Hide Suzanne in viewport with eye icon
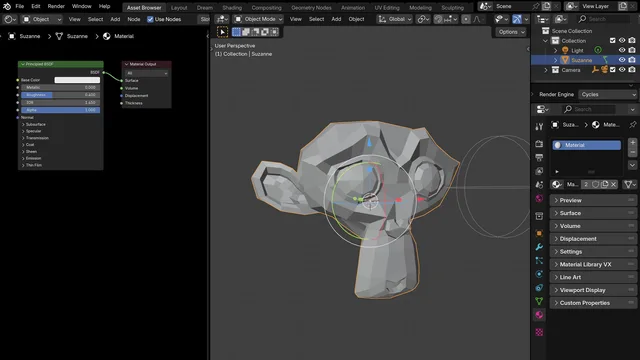 click(x=622, y=60)
